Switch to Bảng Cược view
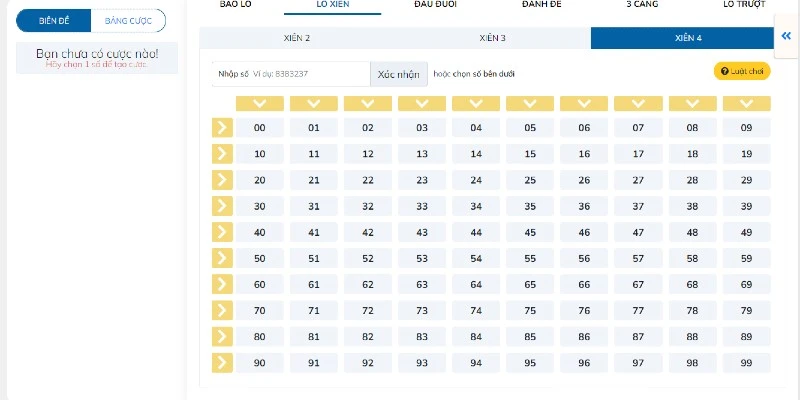Image resolution: width=800 pixels, height=400 pixels. pos(128,20)
